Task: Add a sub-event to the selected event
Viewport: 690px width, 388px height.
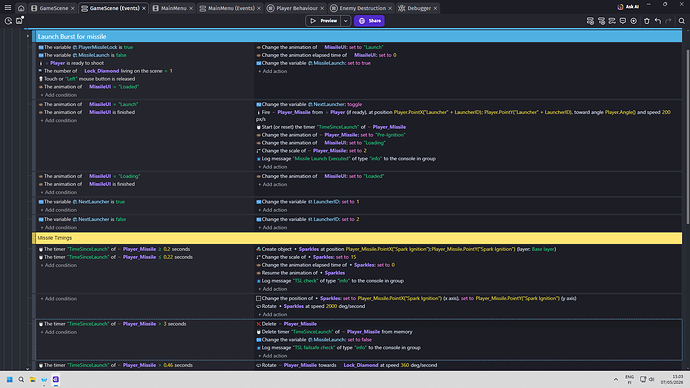Action: [x=601, y=21]
